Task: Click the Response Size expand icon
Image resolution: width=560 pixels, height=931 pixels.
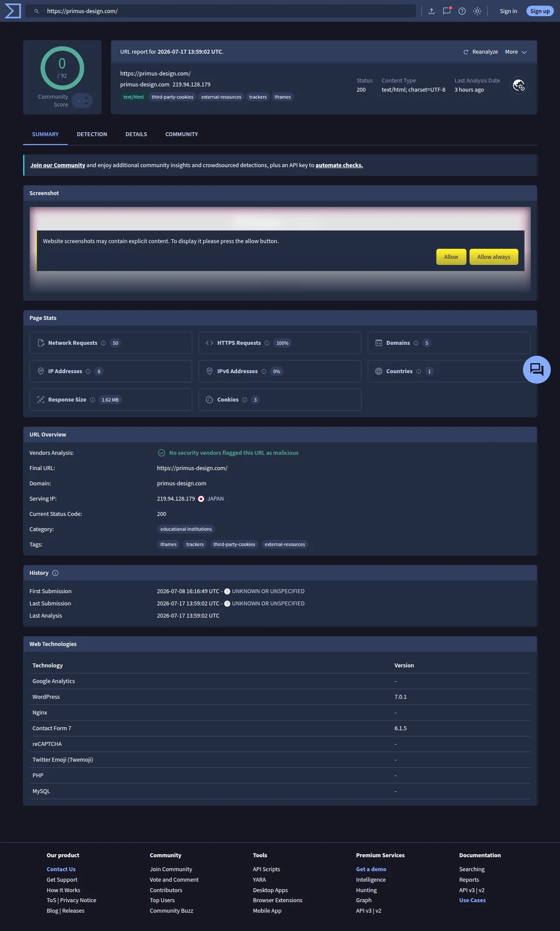Action: (41, 400)
